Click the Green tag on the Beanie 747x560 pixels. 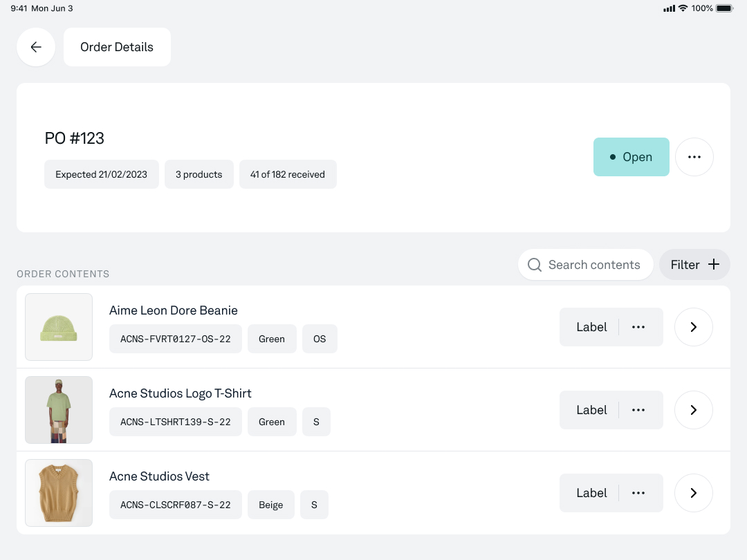click(x=272, y=339)
